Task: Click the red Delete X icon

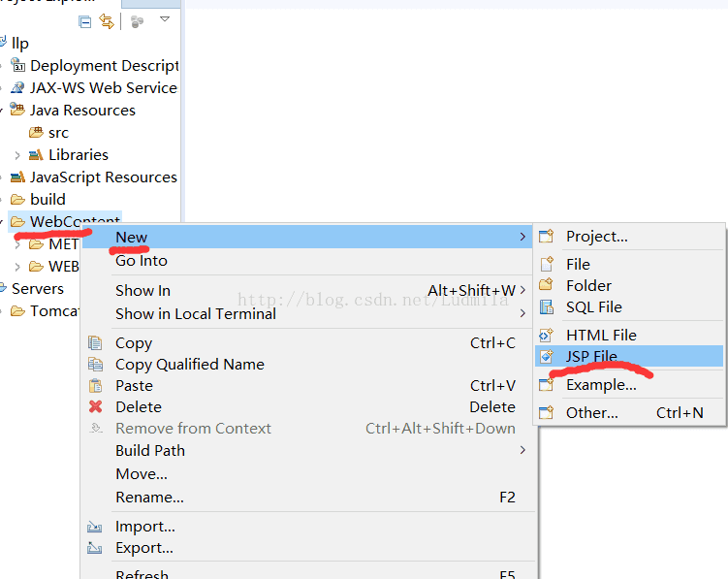Action: tap(95, 407)
